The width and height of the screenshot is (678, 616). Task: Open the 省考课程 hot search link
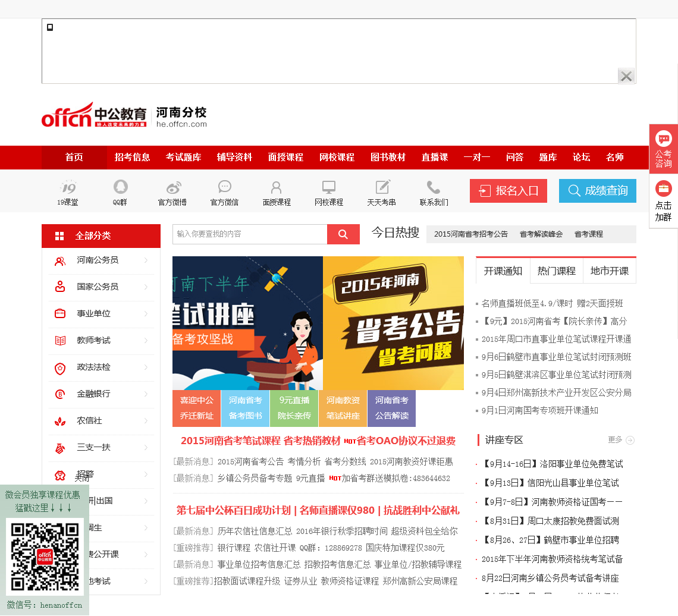pos(589,234)
